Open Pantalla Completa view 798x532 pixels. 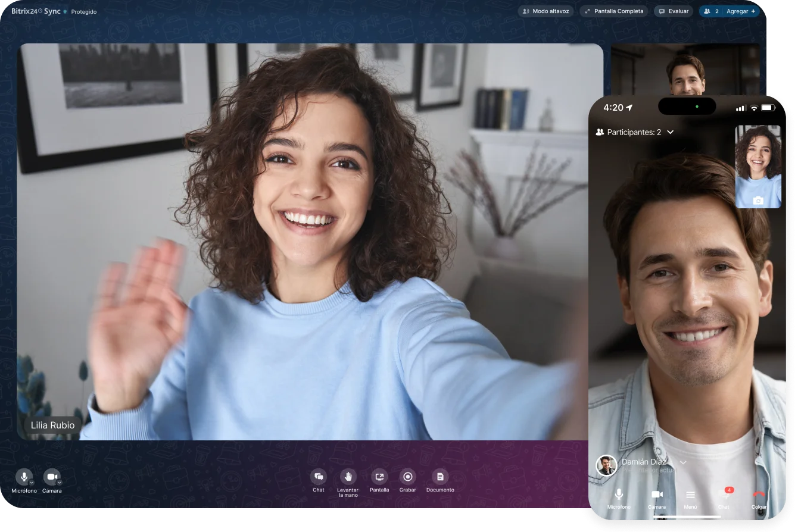click(613, 11)
